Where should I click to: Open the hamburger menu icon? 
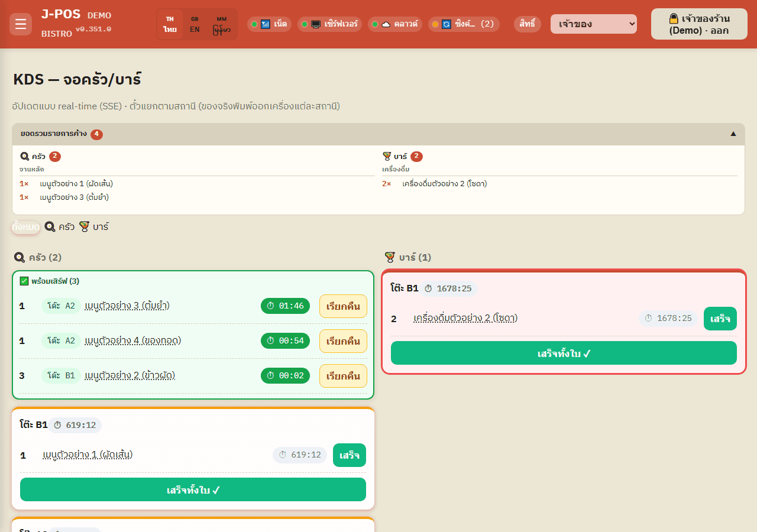[x=21, y=24]
